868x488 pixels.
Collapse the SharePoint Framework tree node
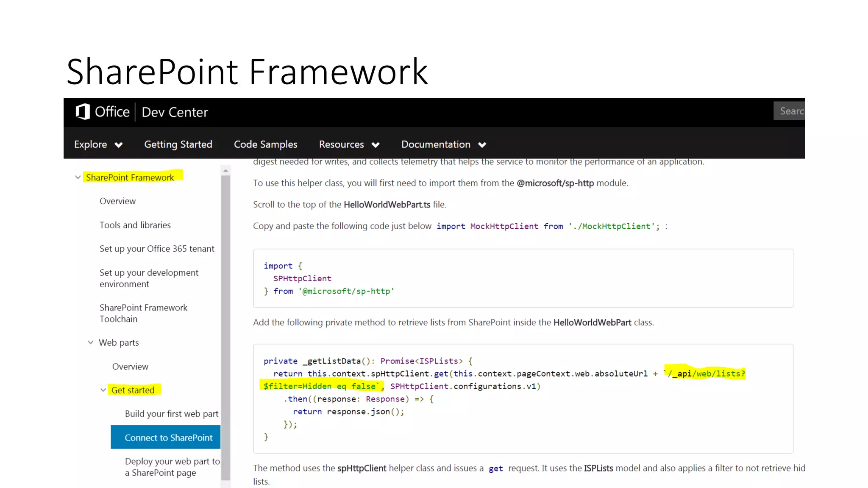(78, 177)
